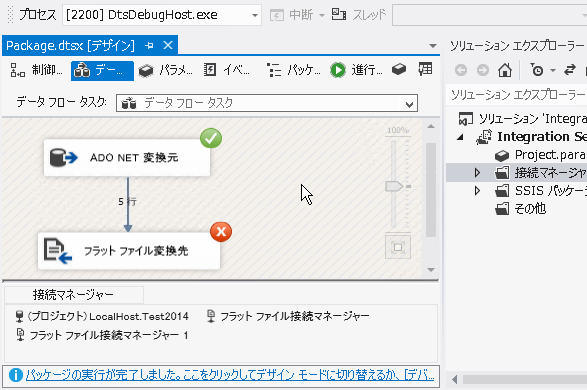
Task: Open the document tab list dropdown arrow
Action: click(433, 46)
